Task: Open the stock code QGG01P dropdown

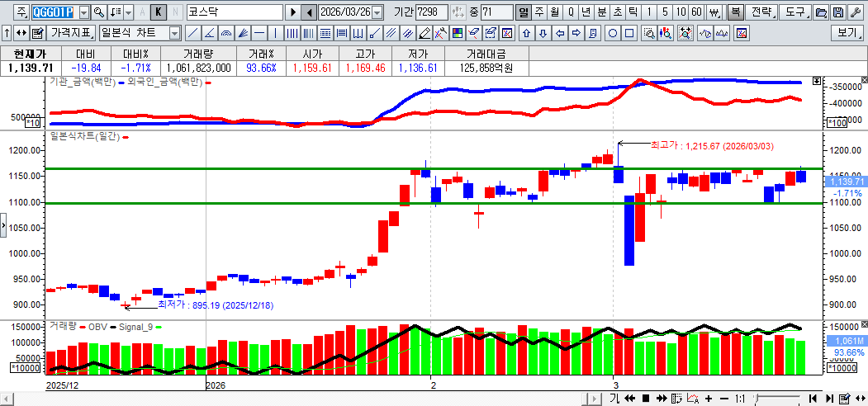Action: 83,13
